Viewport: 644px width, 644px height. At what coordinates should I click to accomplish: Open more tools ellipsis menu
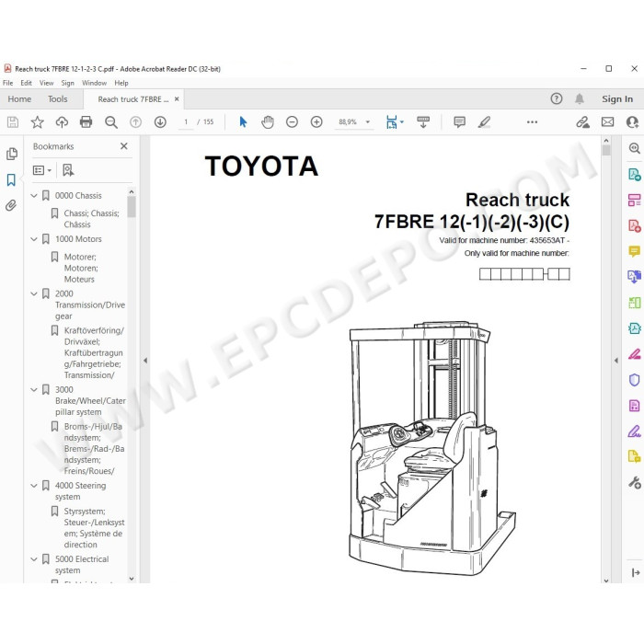(533, 122)
